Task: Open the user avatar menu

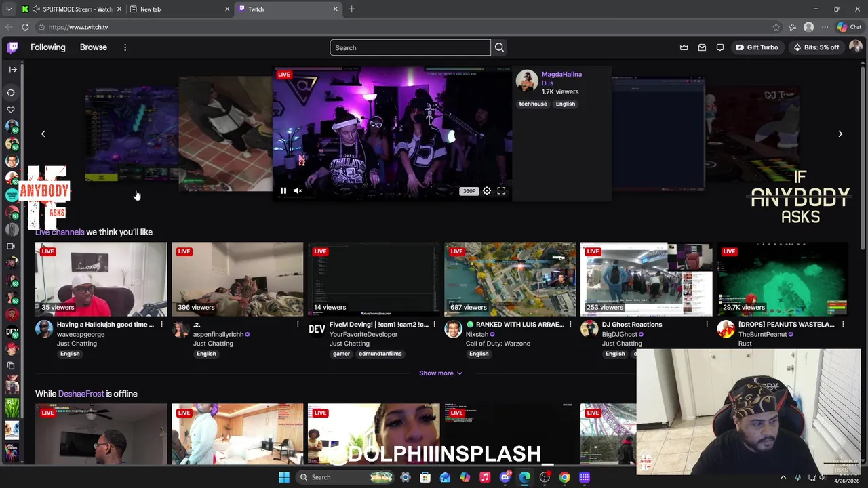Action: pyautogui.click(x=855, y=47)
